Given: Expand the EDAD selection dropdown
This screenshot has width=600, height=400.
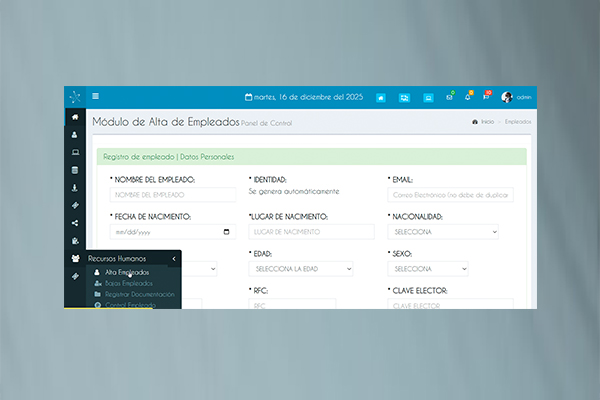Looking at the screenshot, I should pos(300,269).
